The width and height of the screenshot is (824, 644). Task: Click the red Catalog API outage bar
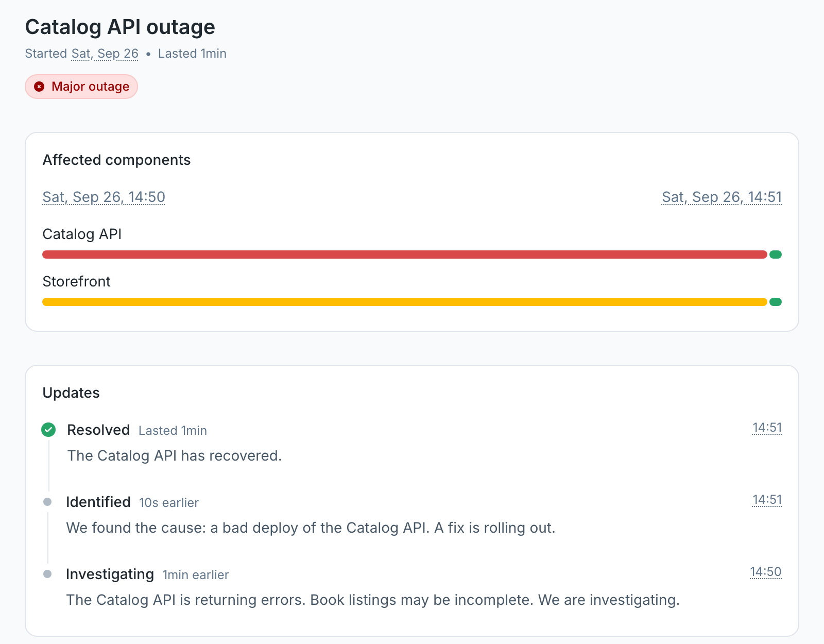point(405,255)
